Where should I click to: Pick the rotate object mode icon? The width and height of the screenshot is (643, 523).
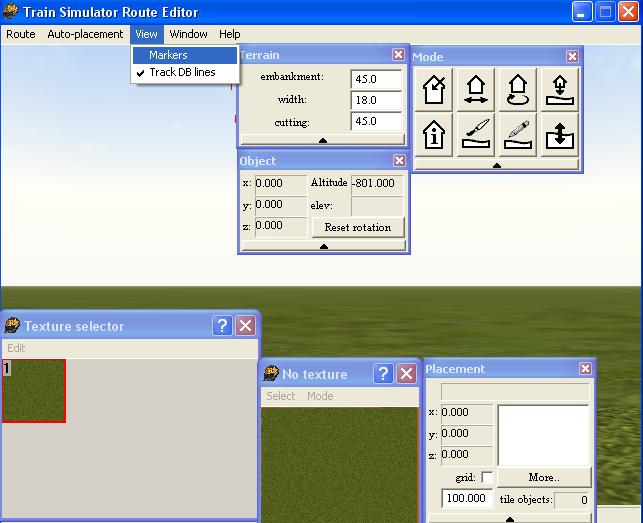click(x=518, y=90)
